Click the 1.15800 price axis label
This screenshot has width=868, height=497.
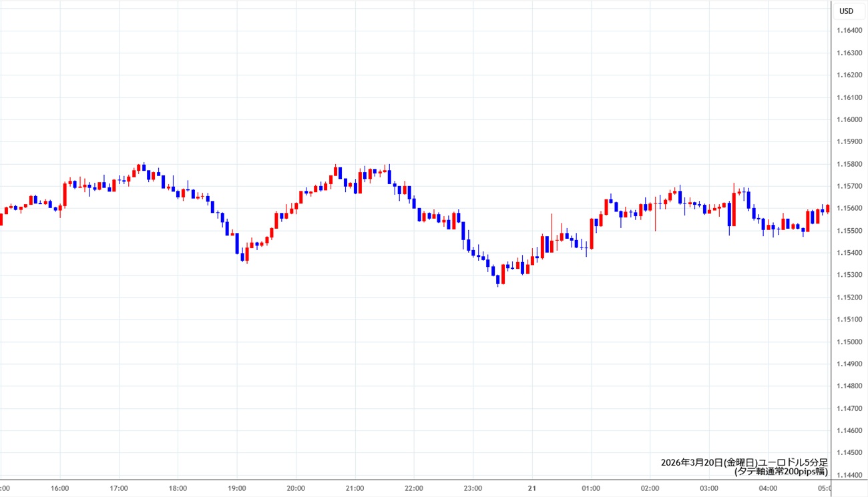pos(849,164)
